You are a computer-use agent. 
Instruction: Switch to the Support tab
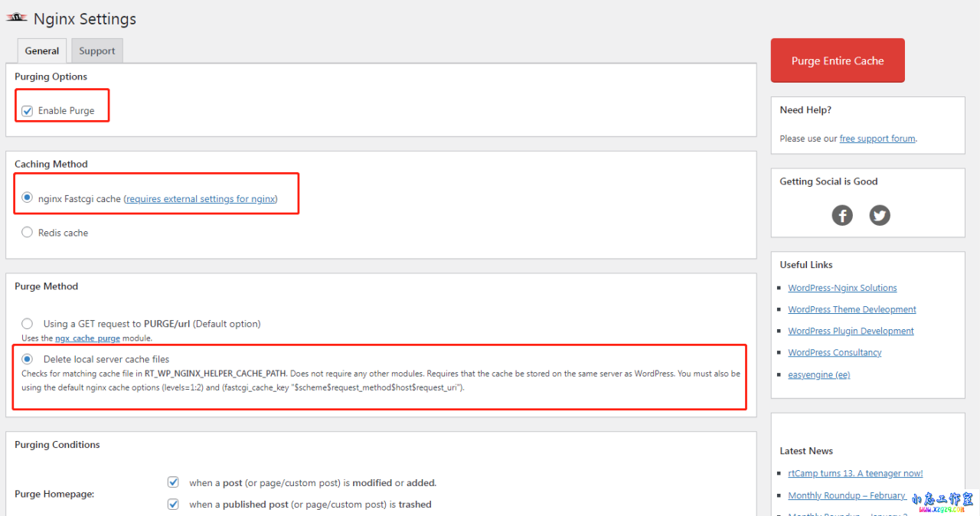(97, 51)
